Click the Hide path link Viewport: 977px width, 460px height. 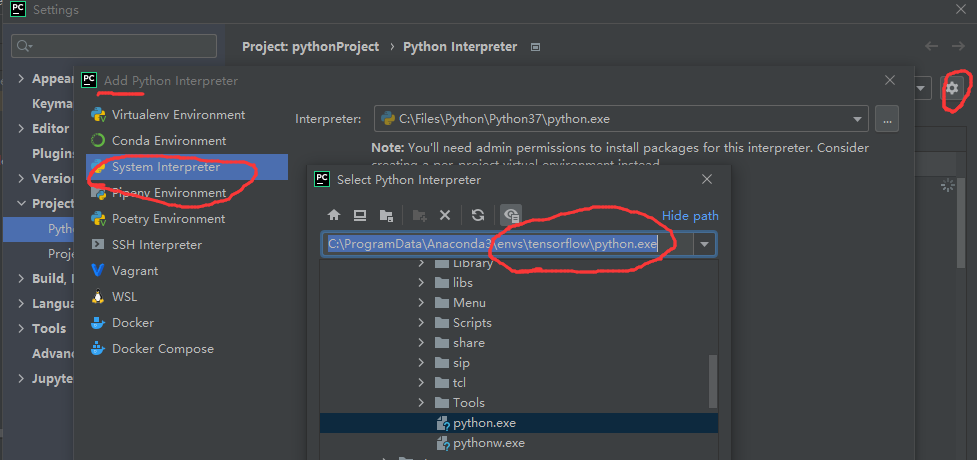pos(690,216)
